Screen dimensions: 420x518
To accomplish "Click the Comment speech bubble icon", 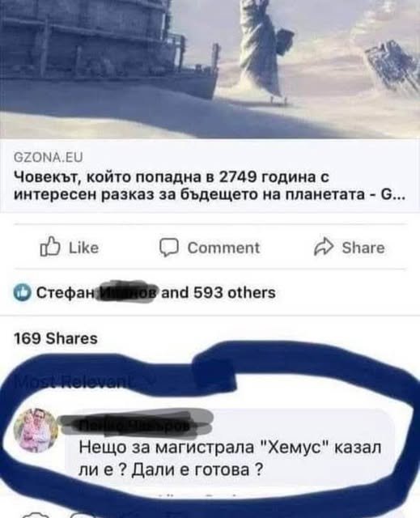I will (x=169, y=248).
